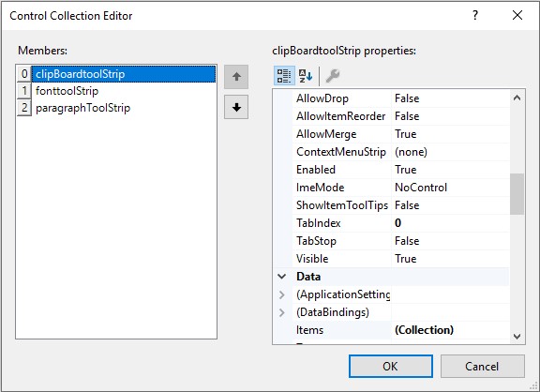Collapse the Data category
This screenshot has height=392, width=540.
(x=282, y=277)
